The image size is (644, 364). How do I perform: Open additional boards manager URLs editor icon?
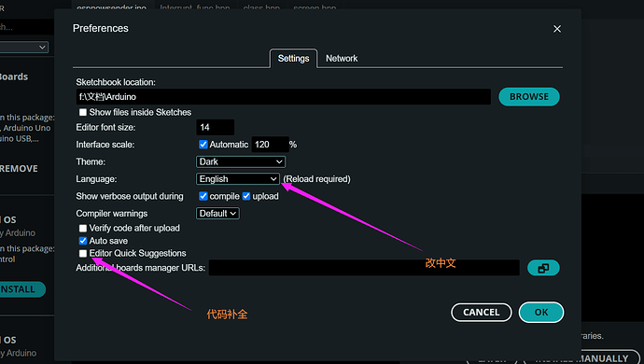click(x=543, y=268)
